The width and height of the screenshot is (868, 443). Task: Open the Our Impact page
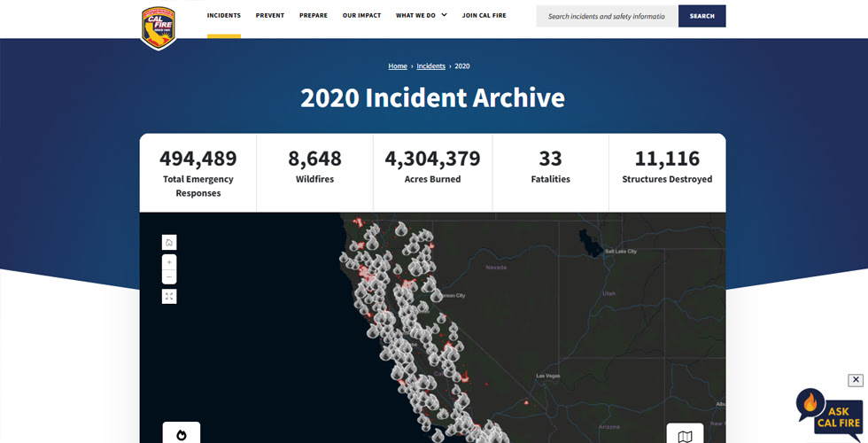pos(361,16)
